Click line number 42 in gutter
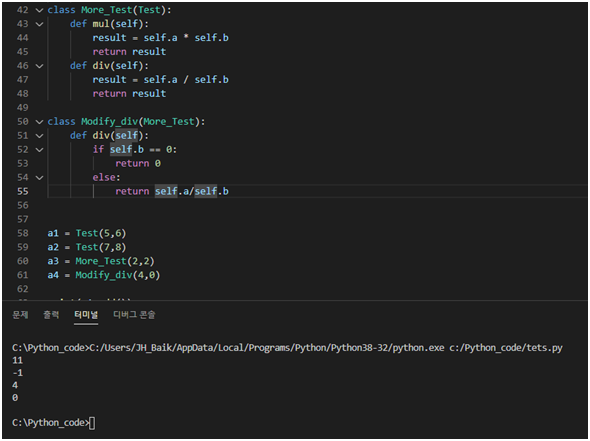The image size is (590, 441). (23, 10)
